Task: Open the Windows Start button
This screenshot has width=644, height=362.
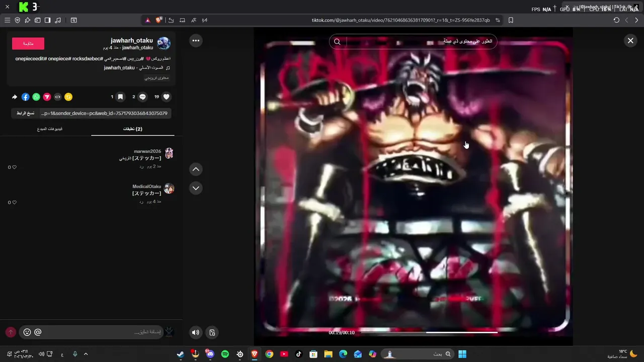Action: point(462,354)
